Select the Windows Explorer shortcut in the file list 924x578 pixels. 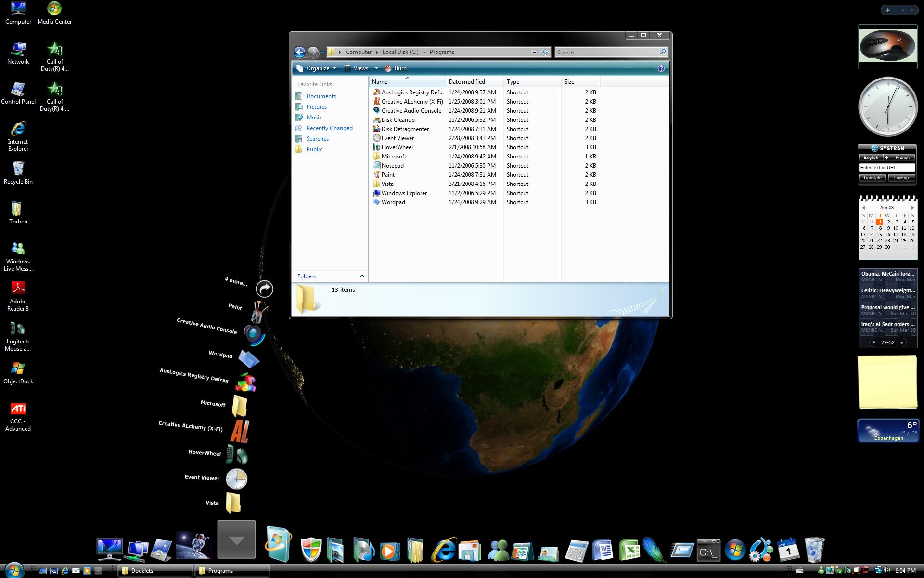(x=485, y=193)
